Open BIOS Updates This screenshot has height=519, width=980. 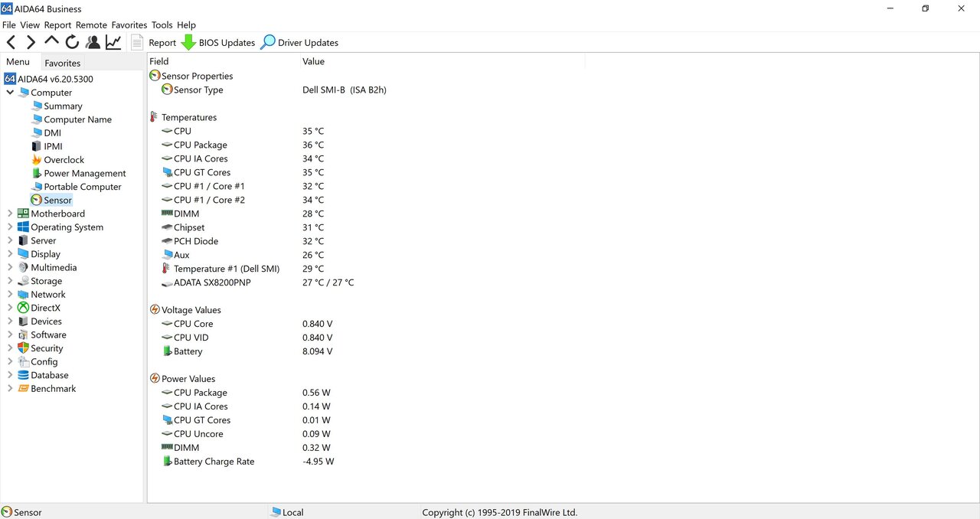click(x=217, y=43)
